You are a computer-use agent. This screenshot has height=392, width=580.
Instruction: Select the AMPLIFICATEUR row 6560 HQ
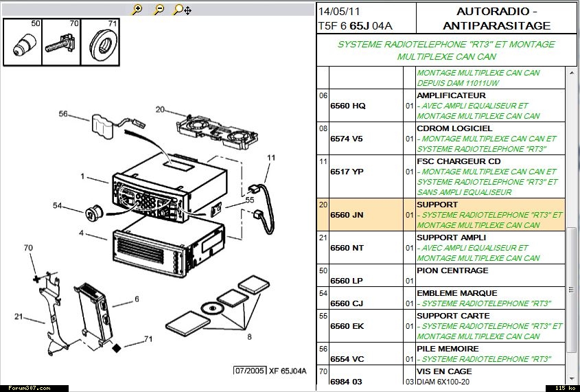(x=439, y=106)
